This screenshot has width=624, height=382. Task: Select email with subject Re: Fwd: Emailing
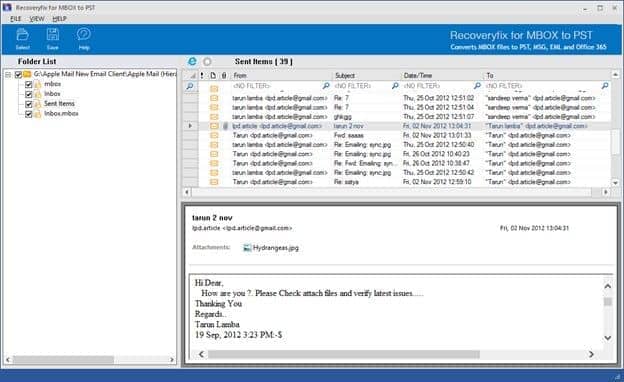(x=404, y=163)
